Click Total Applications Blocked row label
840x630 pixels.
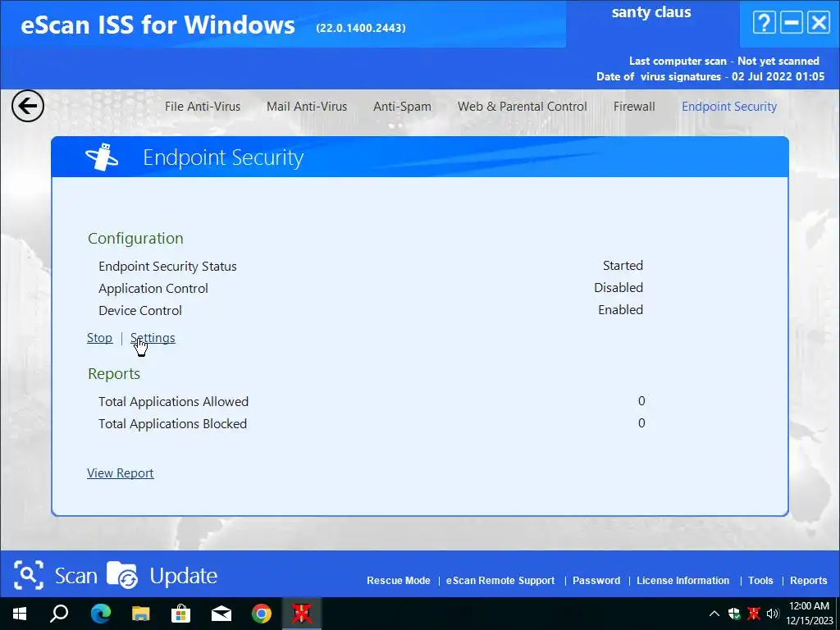(x=172, y=424)
